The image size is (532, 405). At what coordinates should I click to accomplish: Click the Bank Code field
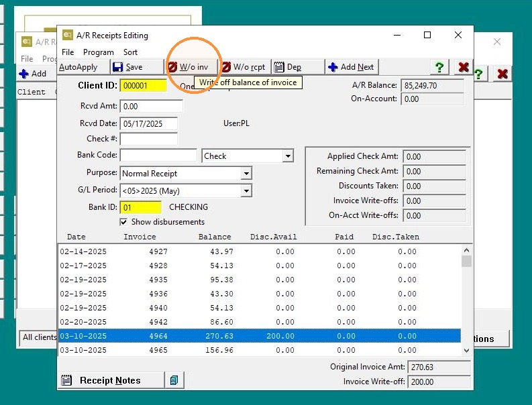point(158,155)
